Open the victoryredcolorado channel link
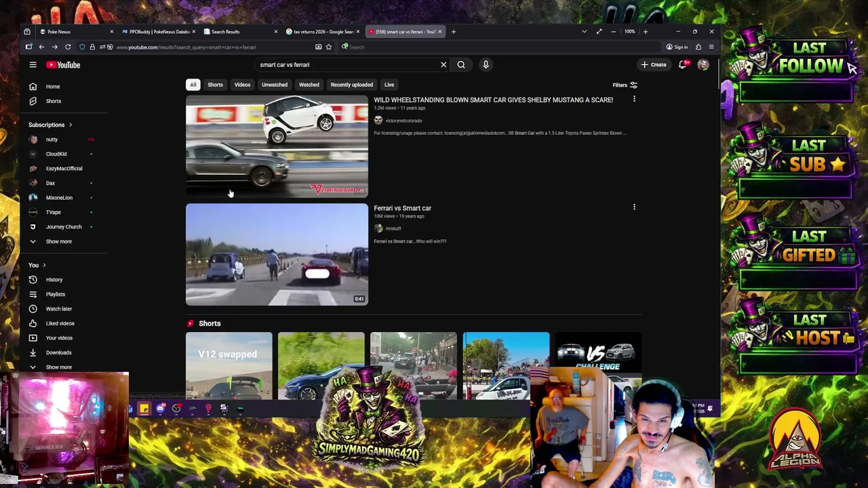Viewport: 868px width, 488px height. coord(403,121)
